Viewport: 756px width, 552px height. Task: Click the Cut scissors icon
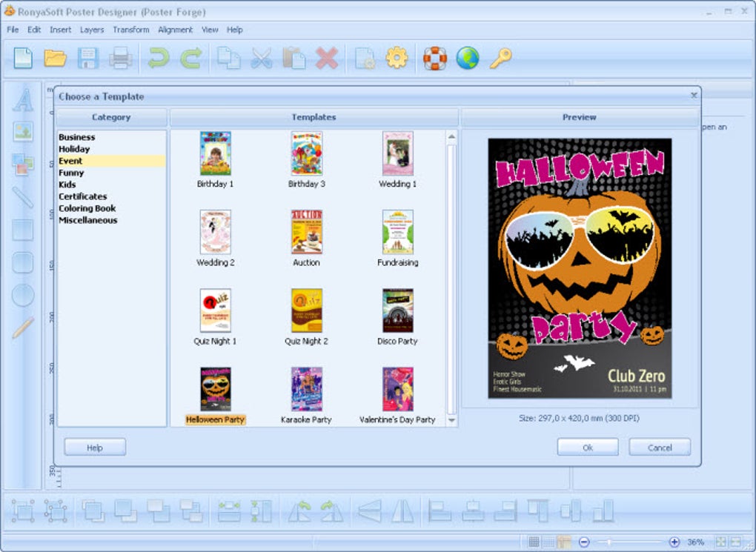click(x=262, y=59)
